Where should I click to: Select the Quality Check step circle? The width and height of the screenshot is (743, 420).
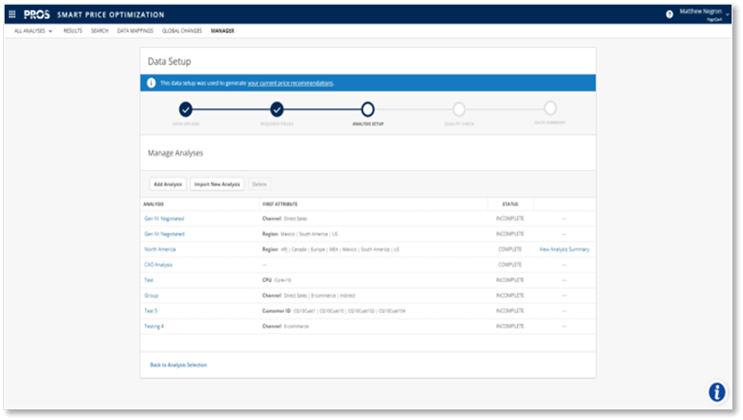pos(459,110)
